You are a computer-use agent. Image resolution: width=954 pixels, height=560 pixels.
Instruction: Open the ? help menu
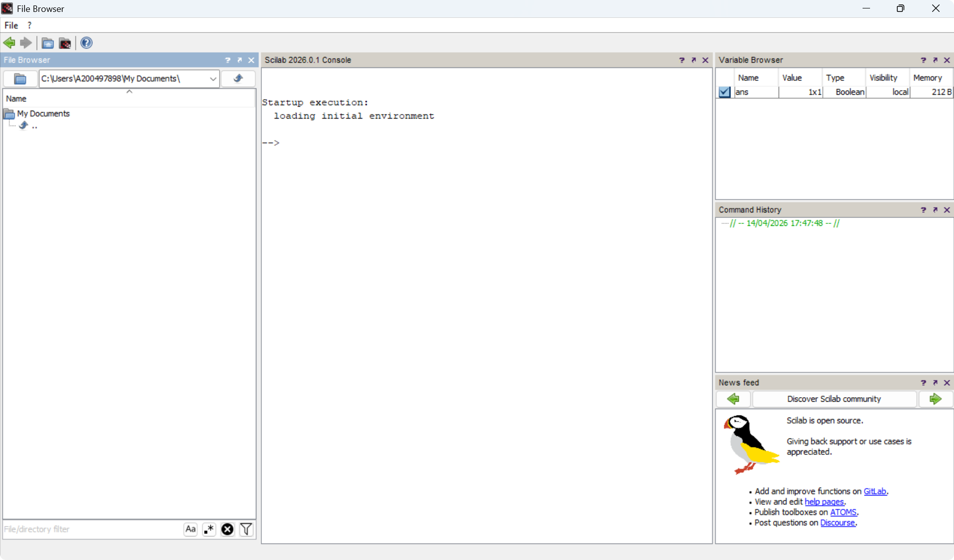coord(29,25)
